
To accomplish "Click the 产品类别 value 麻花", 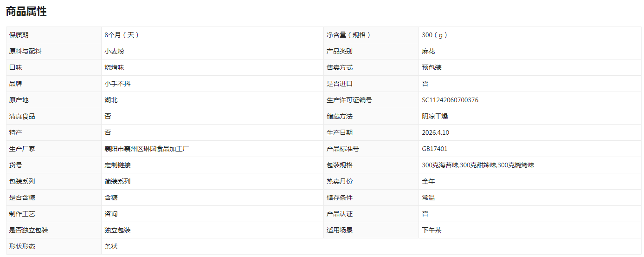I will point(429,51).
